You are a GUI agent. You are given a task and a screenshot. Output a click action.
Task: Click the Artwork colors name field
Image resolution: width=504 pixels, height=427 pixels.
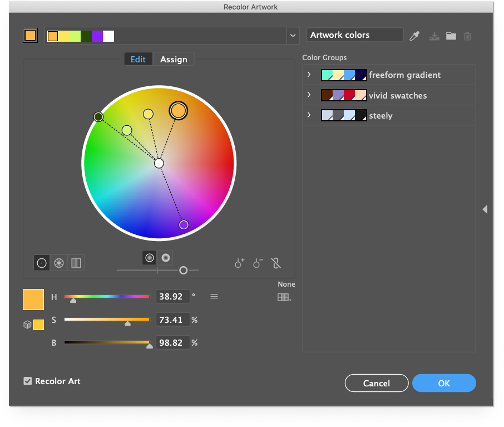pos(355,35)
